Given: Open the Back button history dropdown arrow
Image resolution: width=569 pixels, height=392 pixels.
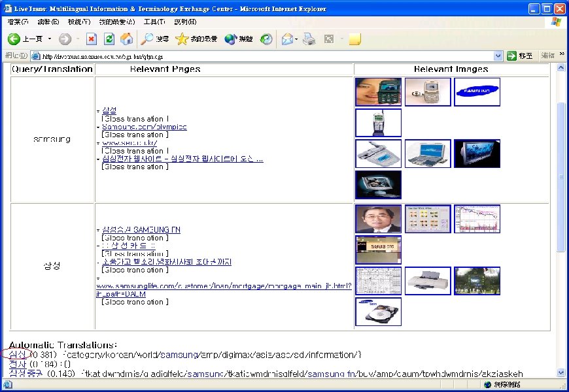Looking at the screenshot, I should pyautogui.click(x=50, y=39).
